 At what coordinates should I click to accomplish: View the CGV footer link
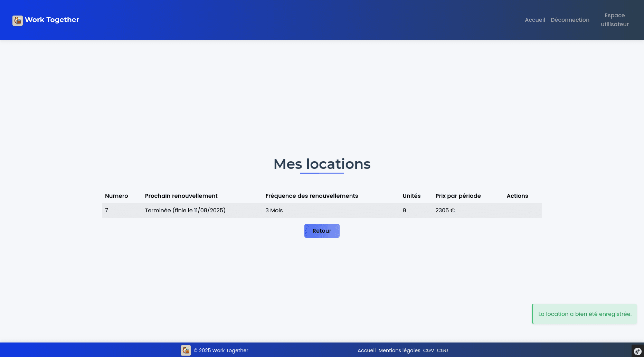coord(428,350)
